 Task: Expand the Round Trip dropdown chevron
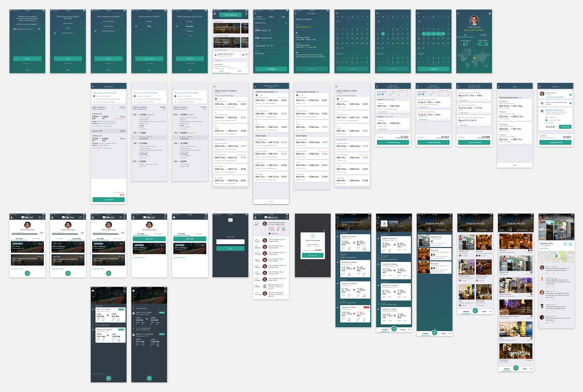coord(286,23)
